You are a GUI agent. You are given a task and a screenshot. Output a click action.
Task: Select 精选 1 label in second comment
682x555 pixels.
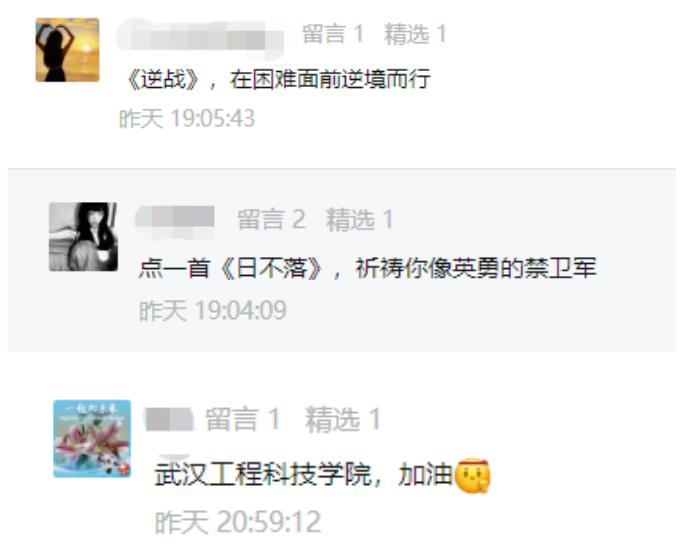point(360,219)
